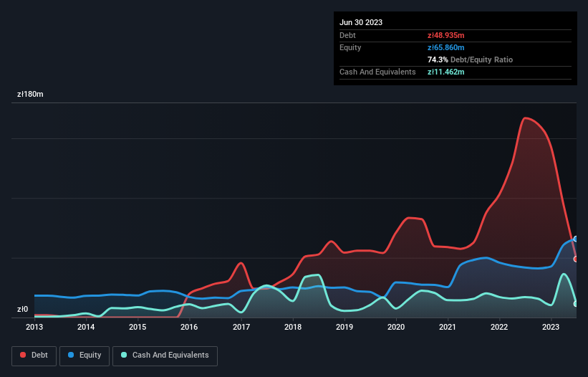
Task: Click teal dot in Cash legend
Action: (x=124, y=355)
